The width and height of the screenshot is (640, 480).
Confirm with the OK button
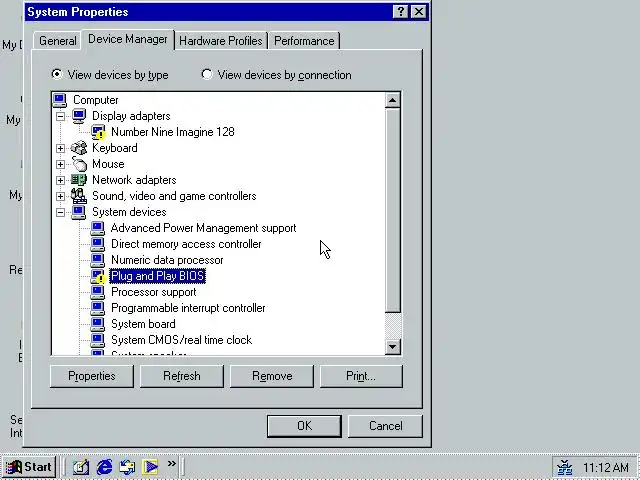click(x=304, y=426)
